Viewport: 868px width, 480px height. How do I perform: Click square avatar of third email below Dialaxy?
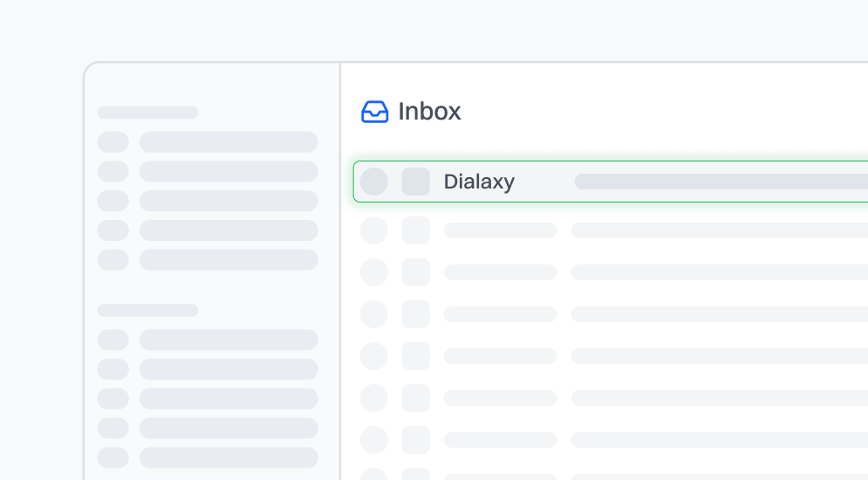coord(416,314)
